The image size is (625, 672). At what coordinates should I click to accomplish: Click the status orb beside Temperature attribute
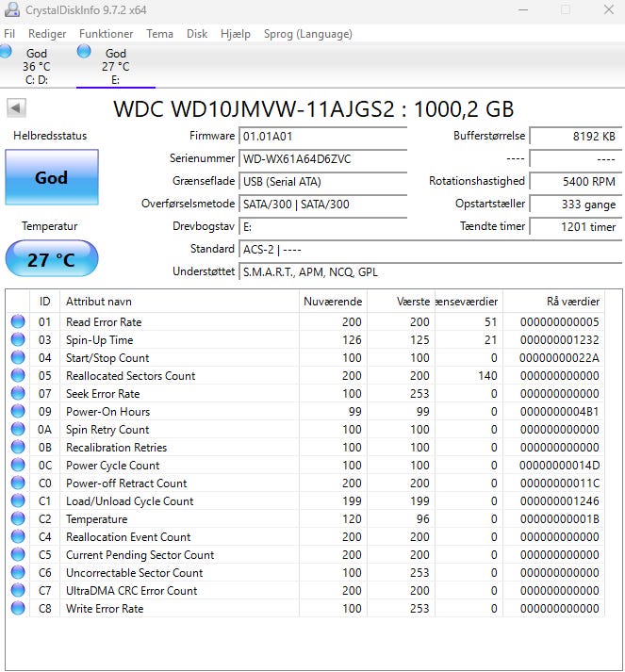18,519
